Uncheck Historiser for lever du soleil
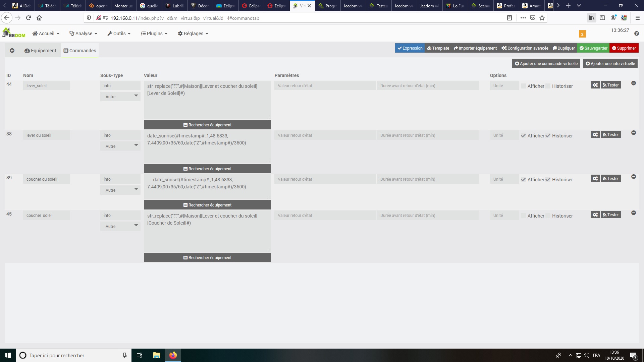Viewport: 644px width, 362px height. point(548,136)
